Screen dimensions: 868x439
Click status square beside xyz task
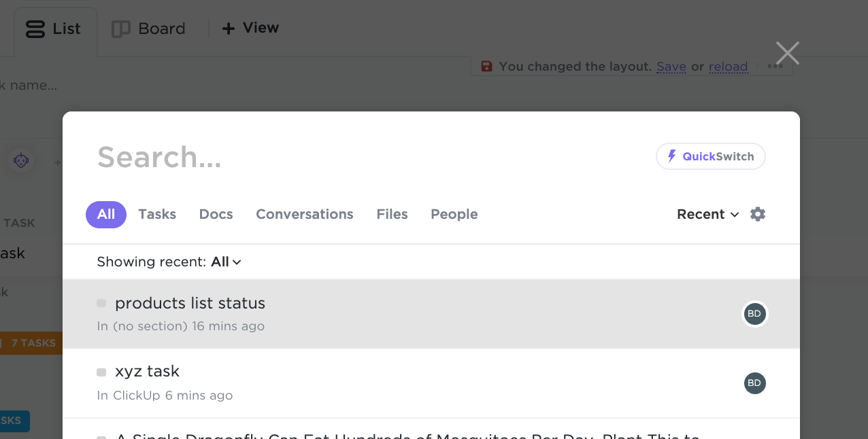[101, 372]
